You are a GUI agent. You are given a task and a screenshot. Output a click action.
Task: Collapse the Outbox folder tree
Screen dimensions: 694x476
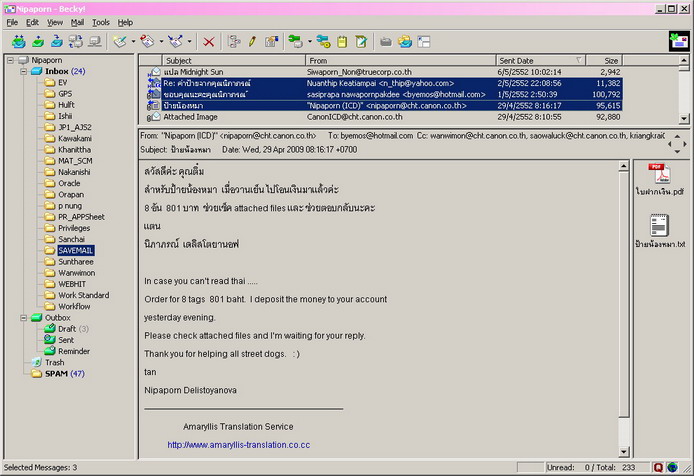click(23, 317)
